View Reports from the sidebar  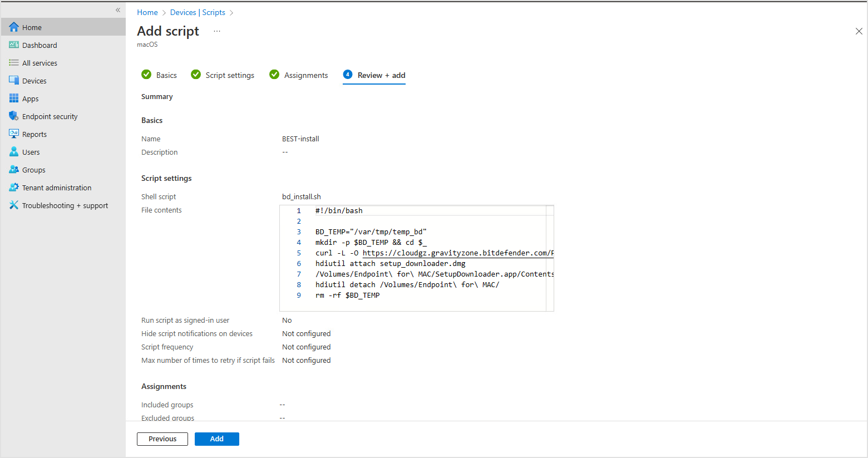tap(34, 134)
